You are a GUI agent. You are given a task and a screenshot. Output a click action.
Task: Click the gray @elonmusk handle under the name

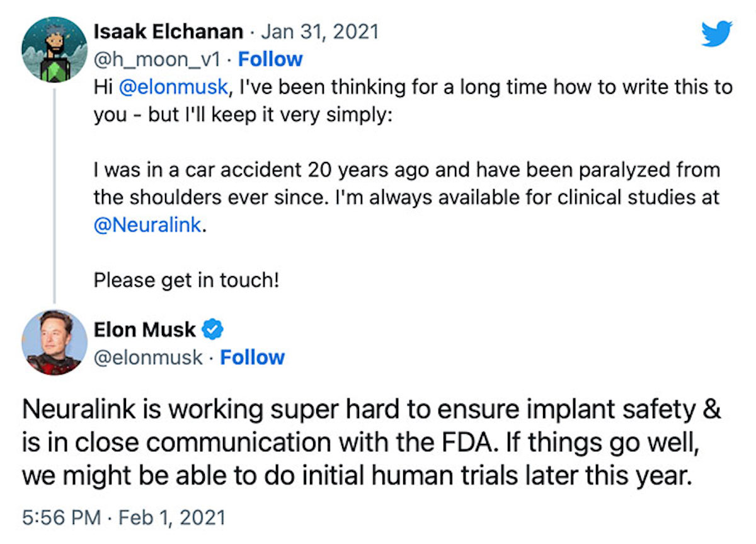coord(148,357)
